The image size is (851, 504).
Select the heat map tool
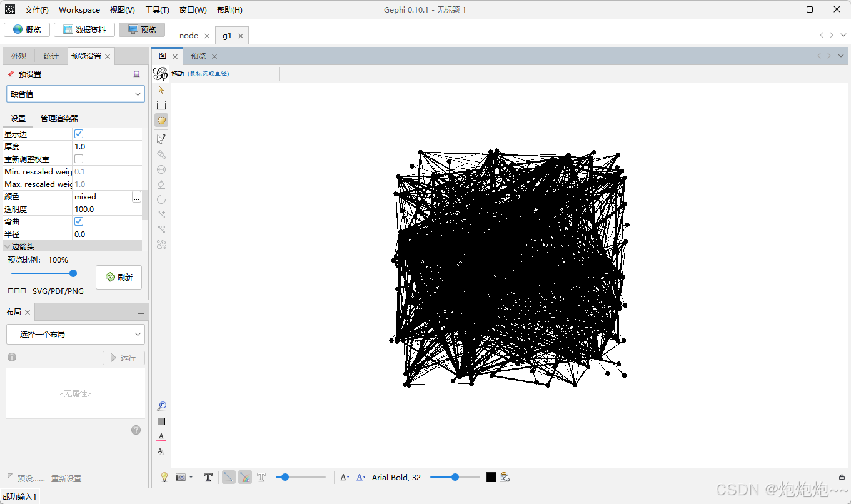(161, 244)
